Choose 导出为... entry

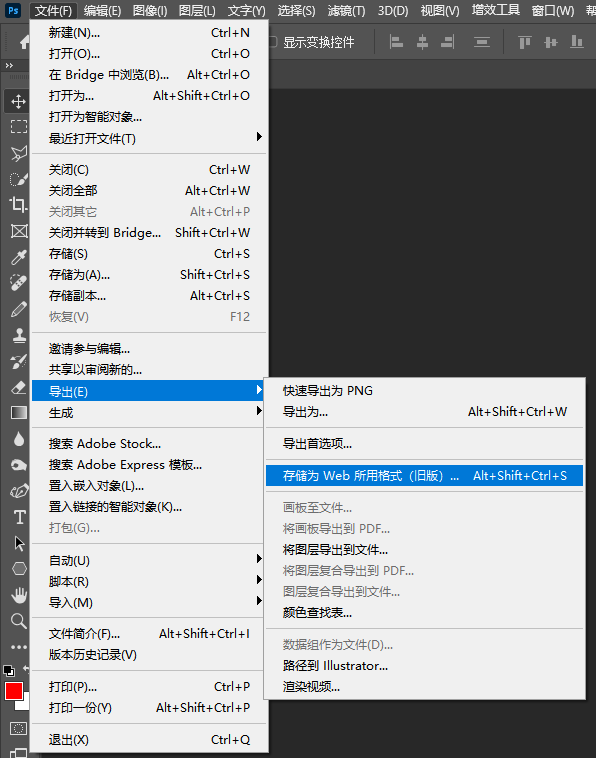click(x=424, y=412)
